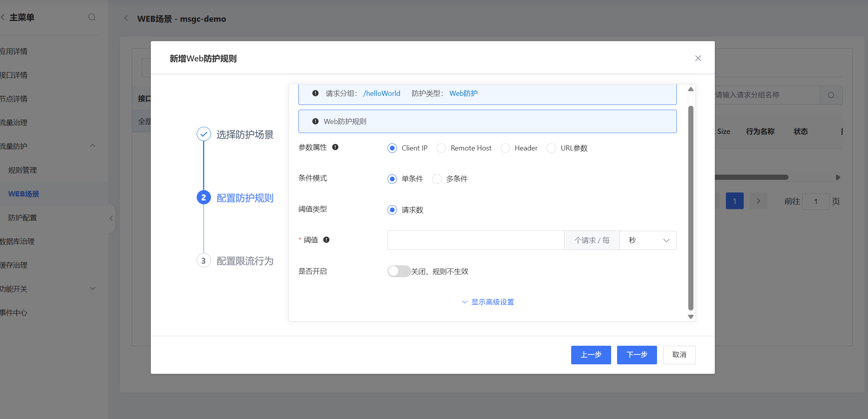Expand 显示高级设置 section
868x419 pixels.
coord(488,302)
